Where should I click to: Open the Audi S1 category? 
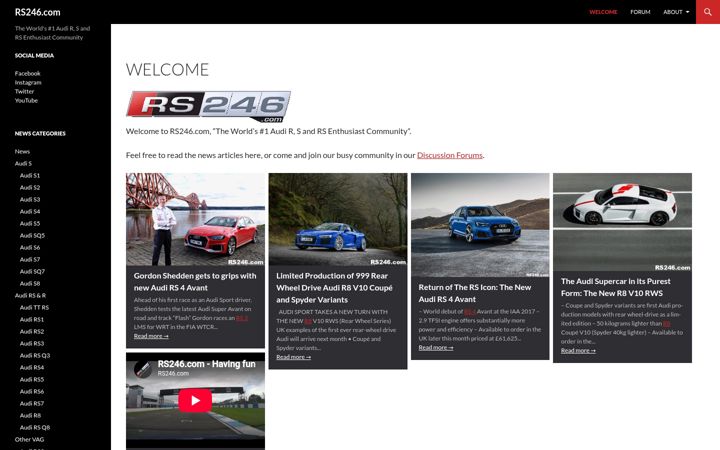point(30,175)
